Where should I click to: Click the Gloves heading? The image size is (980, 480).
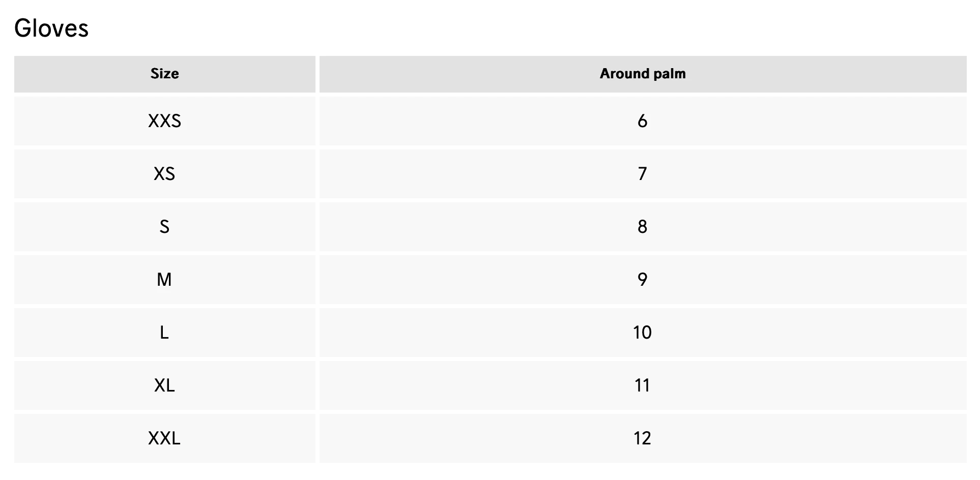click(x=51, y=28)
